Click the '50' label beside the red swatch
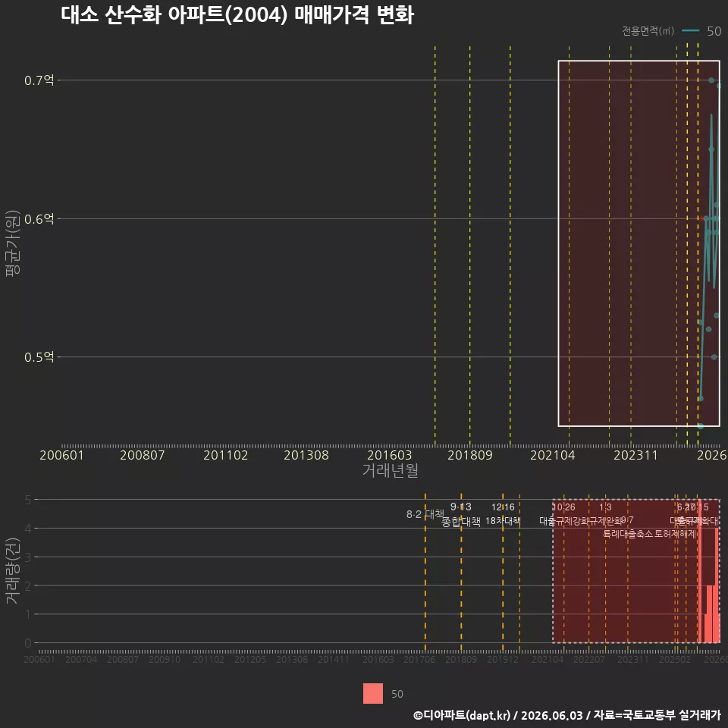 point(397,694)
